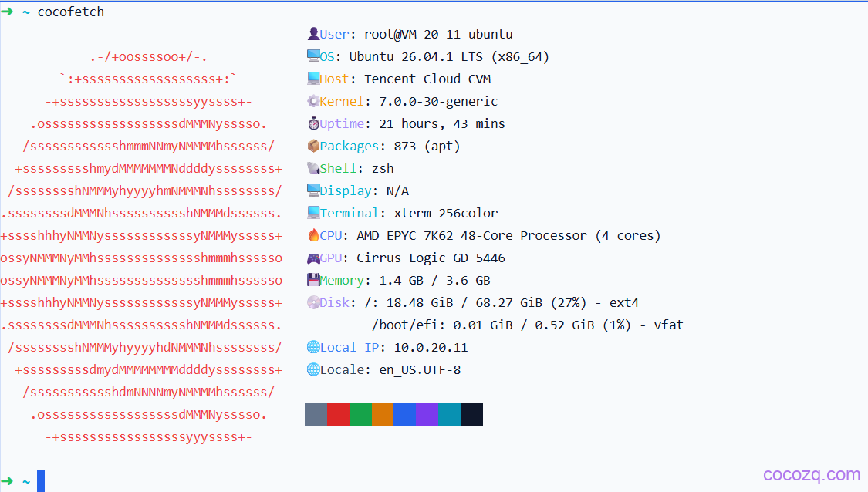The height and width of the screenshot is (492, 868).
Task: Click the OS value 'Ubuntu 26.04.1 LTS (x86_64)'
Action: (449, 57)
